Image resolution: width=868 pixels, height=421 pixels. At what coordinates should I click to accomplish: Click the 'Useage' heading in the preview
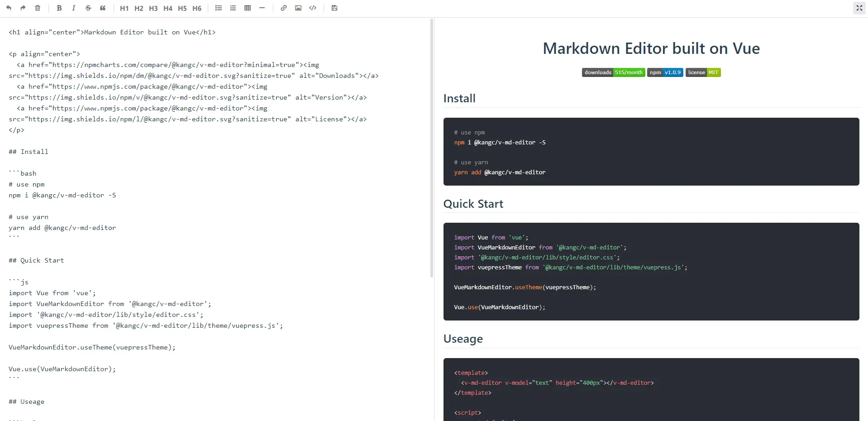[x=463, y=339]
